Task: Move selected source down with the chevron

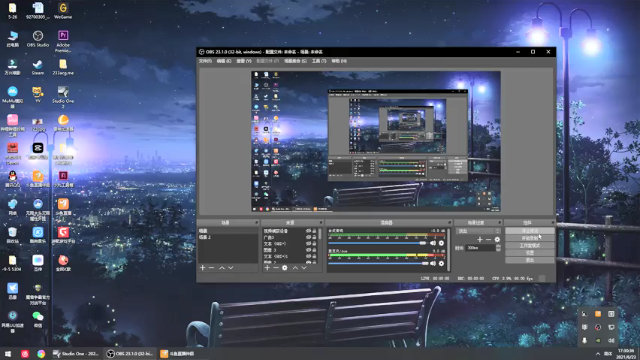Action: pyautogui.click(x=304, y=268)
